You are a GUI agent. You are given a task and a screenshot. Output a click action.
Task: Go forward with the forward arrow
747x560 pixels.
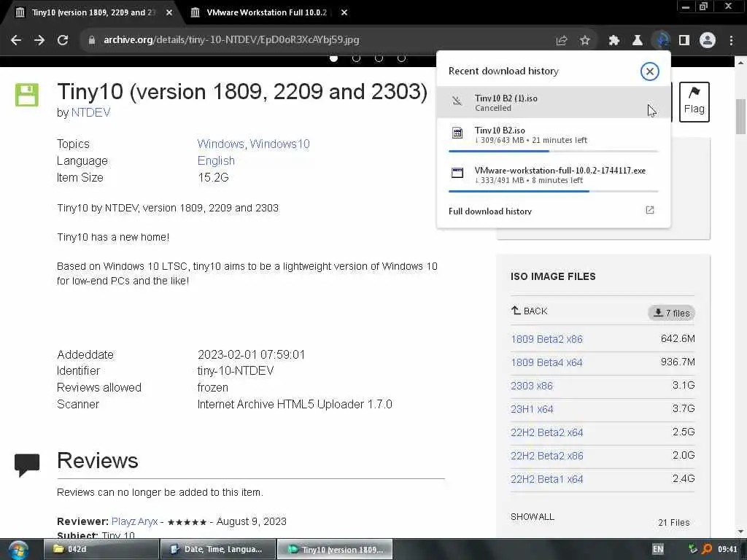click(39, 40)
